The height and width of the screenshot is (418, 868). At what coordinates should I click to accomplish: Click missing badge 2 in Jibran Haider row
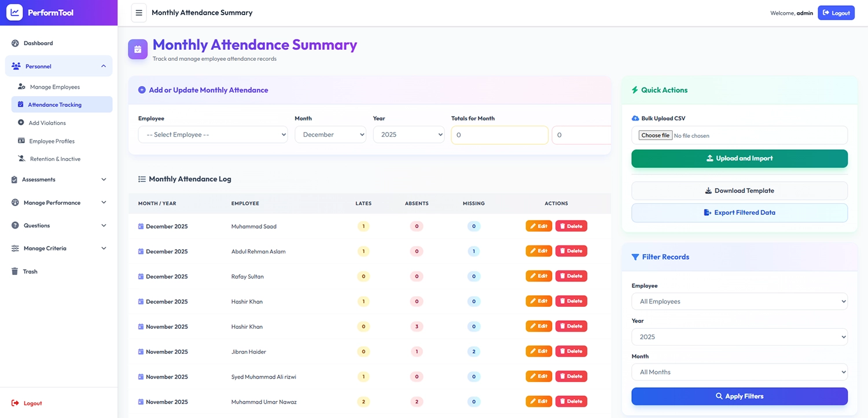click(x=473, y=351)
